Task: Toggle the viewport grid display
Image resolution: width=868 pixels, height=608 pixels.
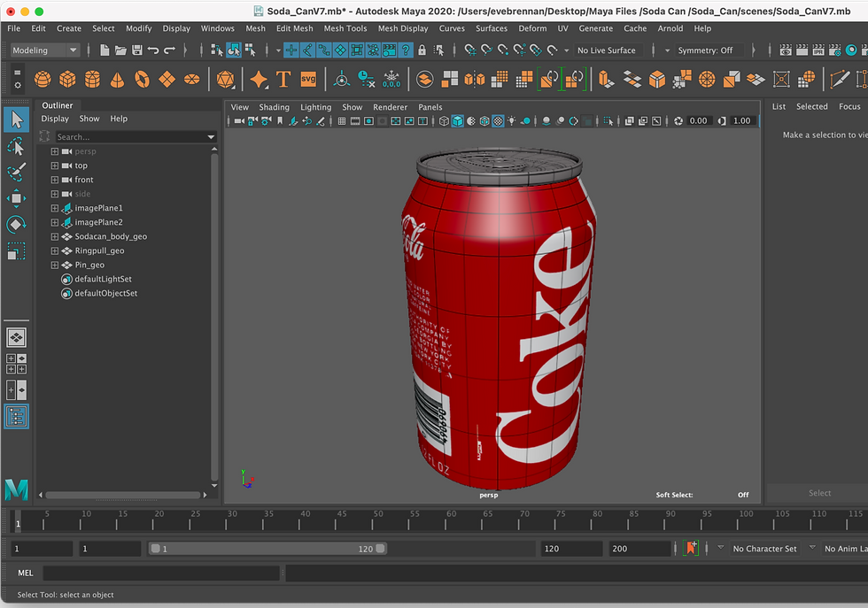Action: (342, 121)
